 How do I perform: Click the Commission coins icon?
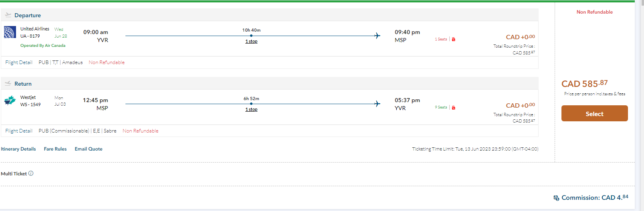pyautogui.click(x=556, y=198)
